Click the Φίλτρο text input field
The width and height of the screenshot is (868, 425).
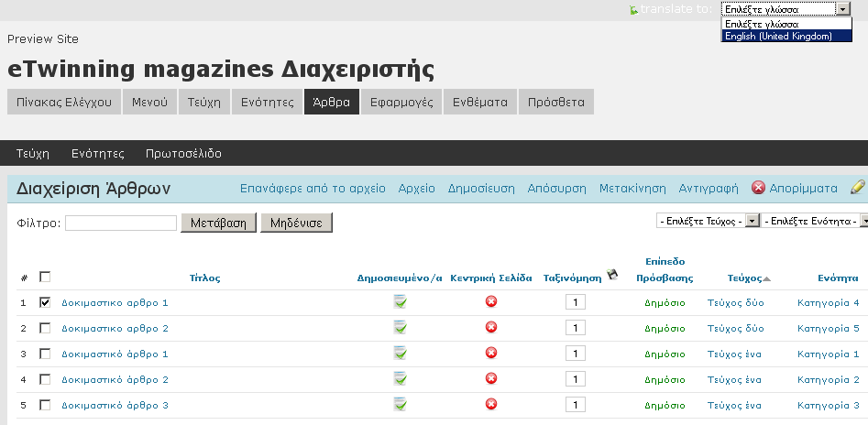(121, 223)
